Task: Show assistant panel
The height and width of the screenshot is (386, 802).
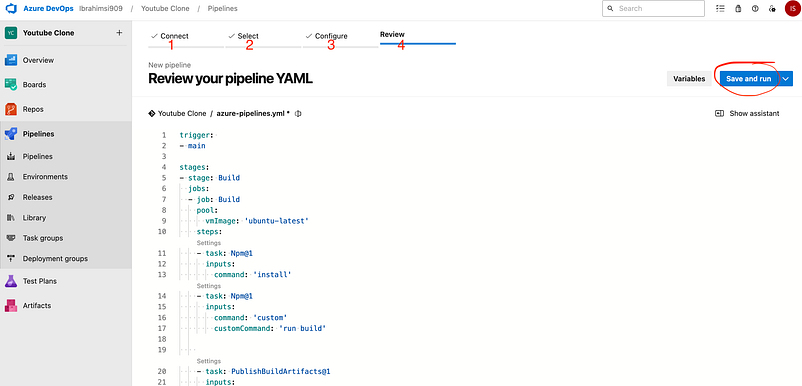Action: [747, 113]
